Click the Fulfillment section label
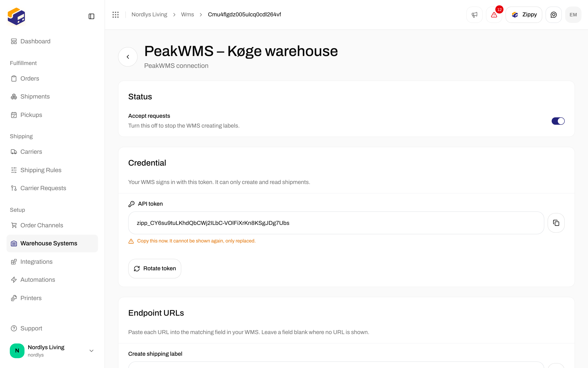Screen dimensions: 588x368 pyautogui.click(x=23, y=63)
